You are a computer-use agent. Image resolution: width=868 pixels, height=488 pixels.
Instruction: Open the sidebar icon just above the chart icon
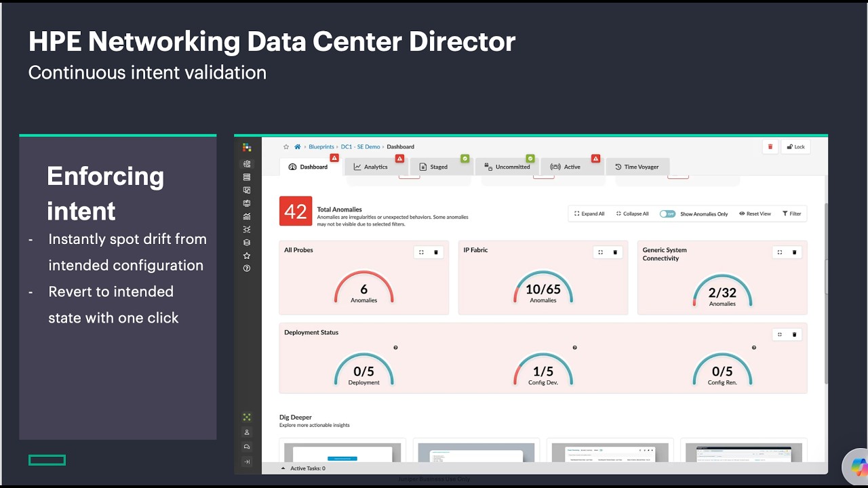click(247, 203)
